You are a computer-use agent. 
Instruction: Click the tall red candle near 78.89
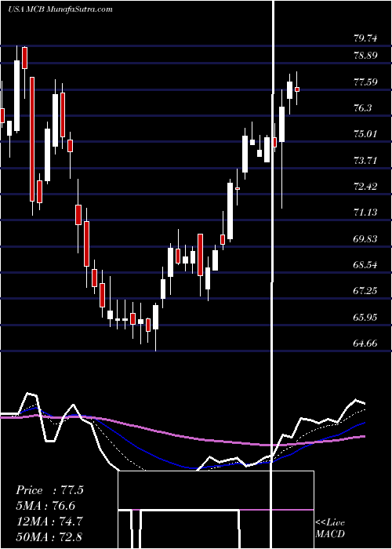32,140
